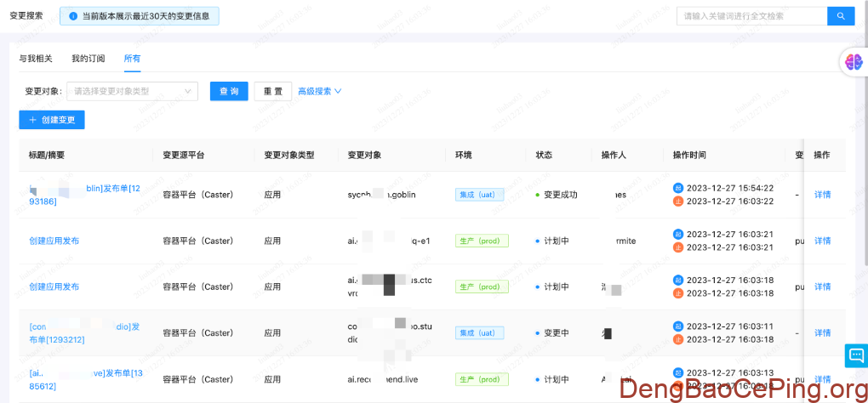This screenshot has height=403, width=868.
Task: Open 详情 for the sycph goblin row
Action: click(823, 195)
